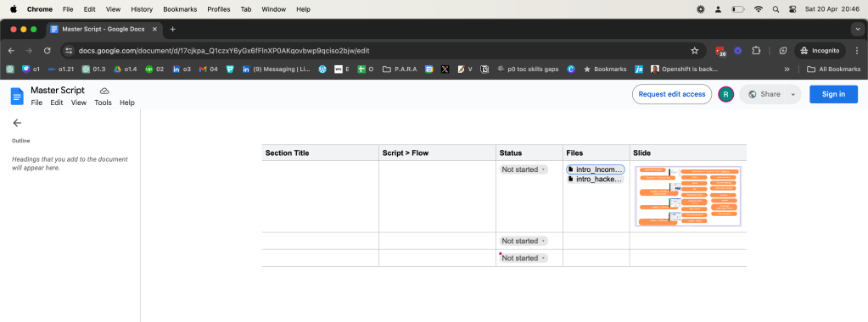The image size is (868, 322).
Task: Open the Docs Edit menu
Action: 57,103
